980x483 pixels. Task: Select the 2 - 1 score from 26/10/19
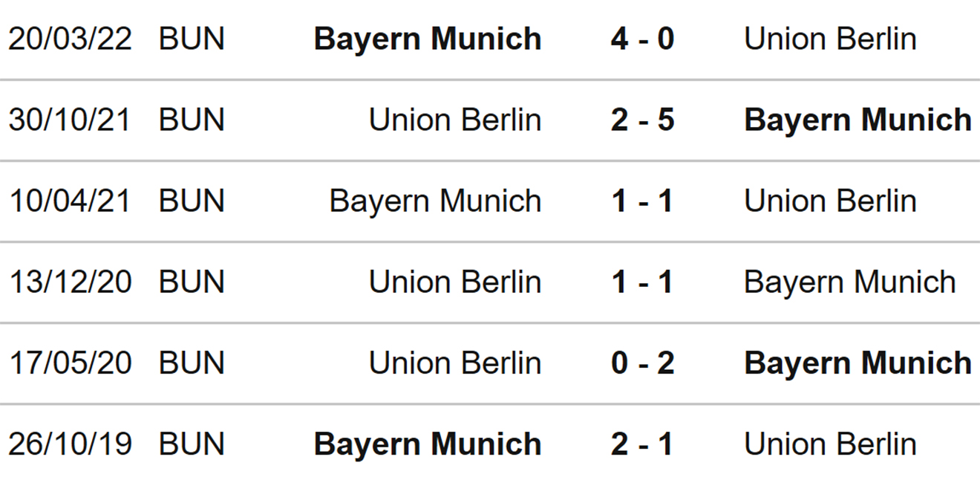642,444
